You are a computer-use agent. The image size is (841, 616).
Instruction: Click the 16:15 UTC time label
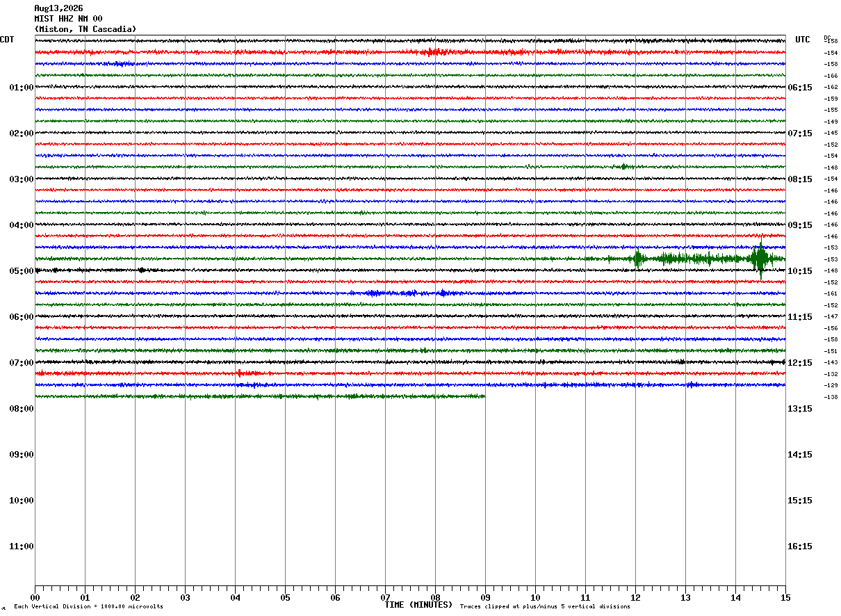[x=799, y=546]
